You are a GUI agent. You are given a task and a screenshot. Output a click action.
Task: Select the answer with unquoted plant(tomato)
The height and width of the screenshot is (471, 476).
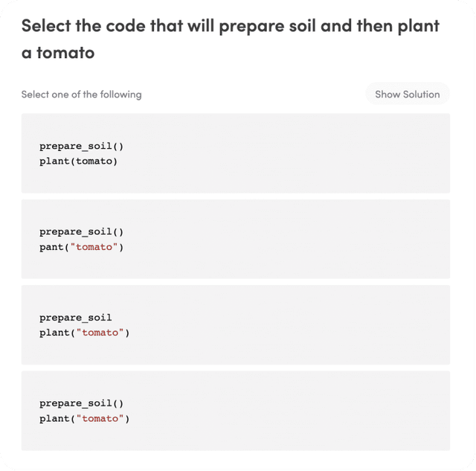coord(235,153)
